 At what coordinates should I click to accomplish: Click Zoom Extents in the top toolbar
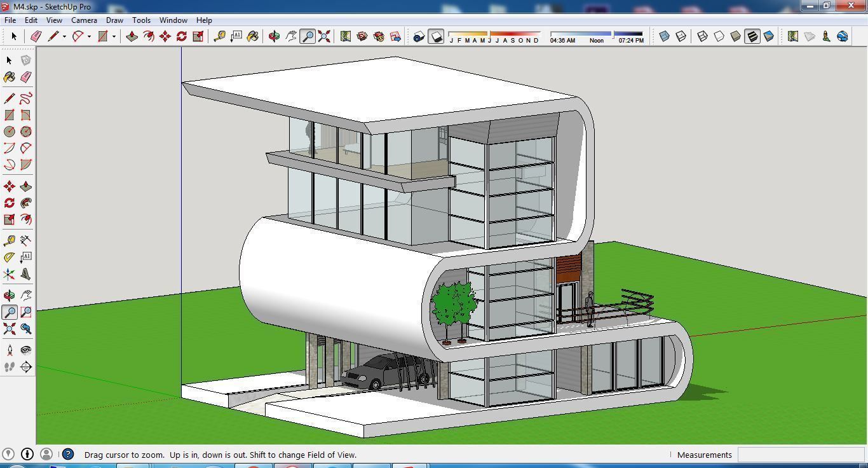click(324, 36)
